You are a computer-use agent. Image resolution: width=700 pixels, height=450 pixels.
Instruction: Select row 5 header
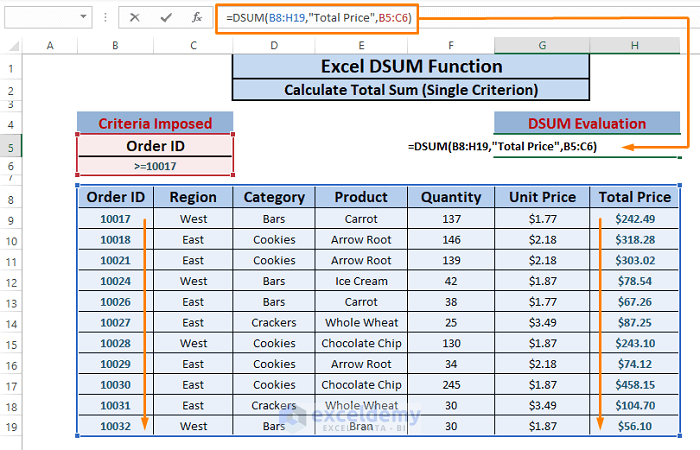(x=11, y=146)
